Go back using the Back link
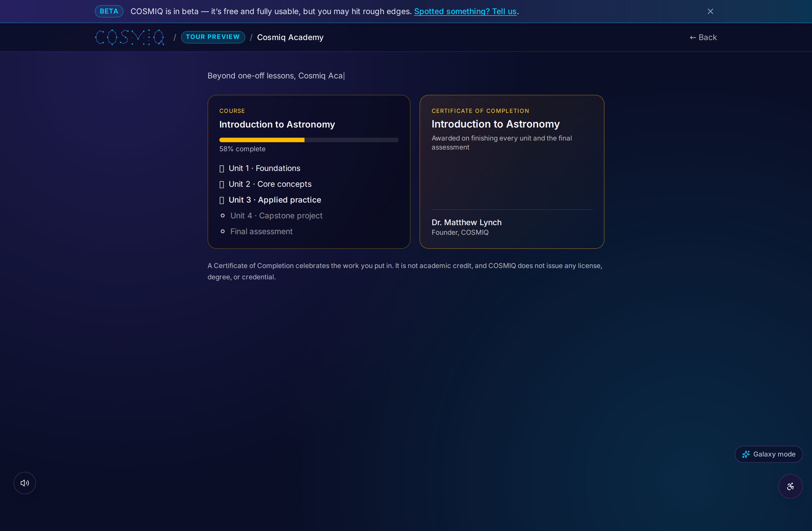This screenshot has height=531, width=812. click(703, 37)
